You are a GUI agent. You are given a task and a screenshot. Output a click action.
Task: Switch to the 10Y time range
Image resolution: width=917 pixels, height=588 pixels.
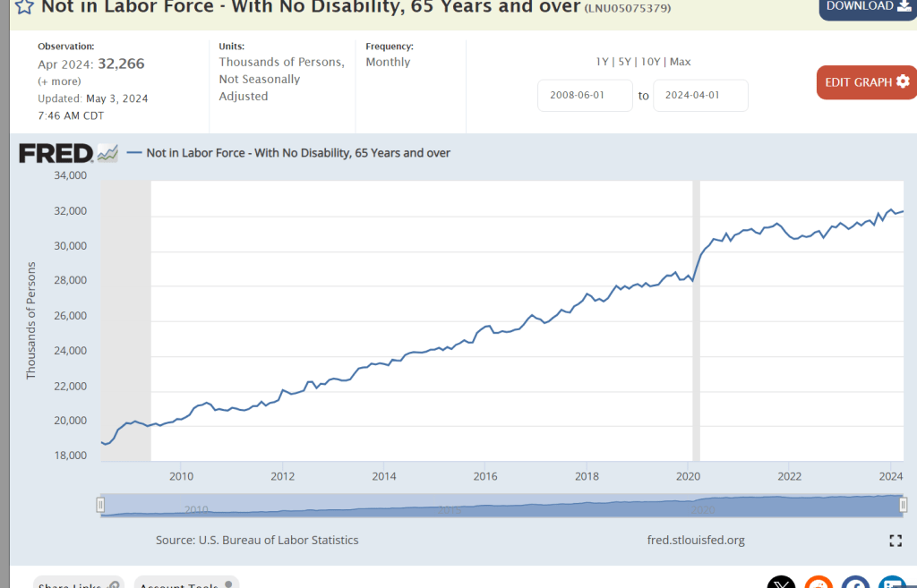(x=650, y=62)
